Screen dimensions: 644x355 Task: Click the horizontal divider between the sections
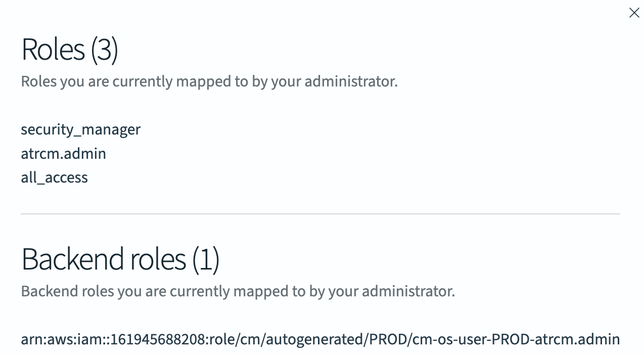pyautogui.click(x=320, y=214)
